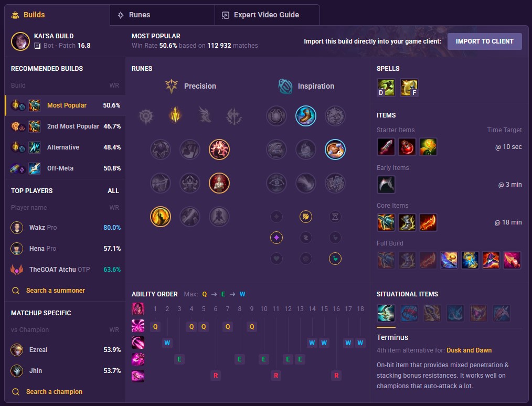The image size is (532, 406).
Task: Click the Doran's Blade starter item
Action: [x=386, y=147]
